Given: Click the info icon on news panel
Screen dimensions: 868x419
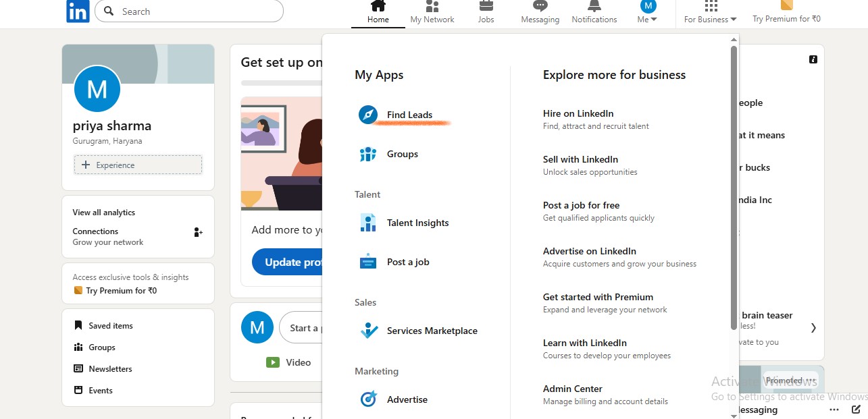Looking at the screenshot, I should pos(813,59).
